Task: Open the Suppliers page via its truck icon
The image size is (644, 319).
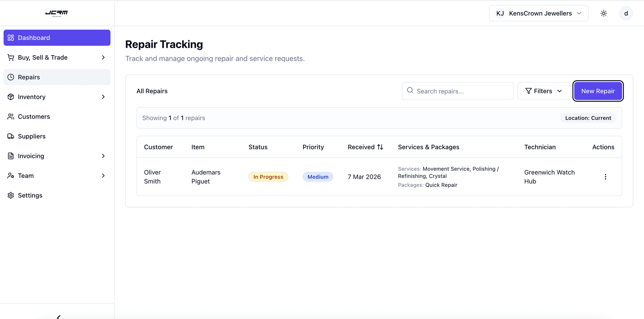Action: 11,136
